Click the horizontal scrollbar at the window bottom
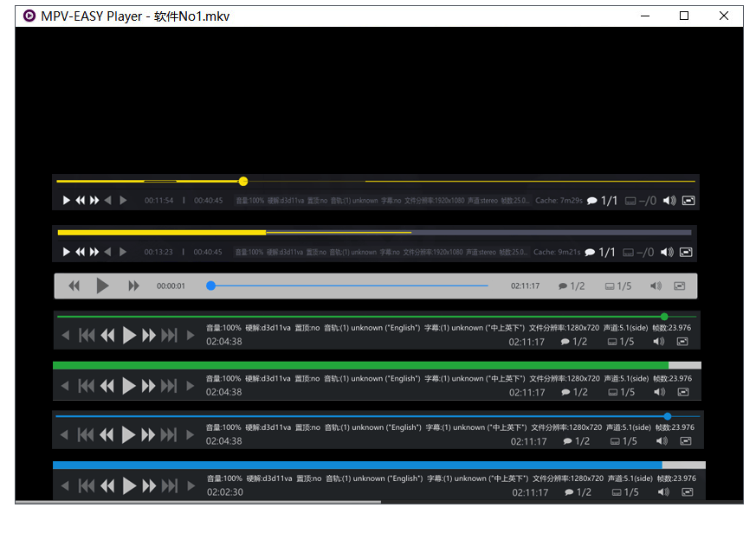This screenshot has height=533, width=756. point(197,501)
